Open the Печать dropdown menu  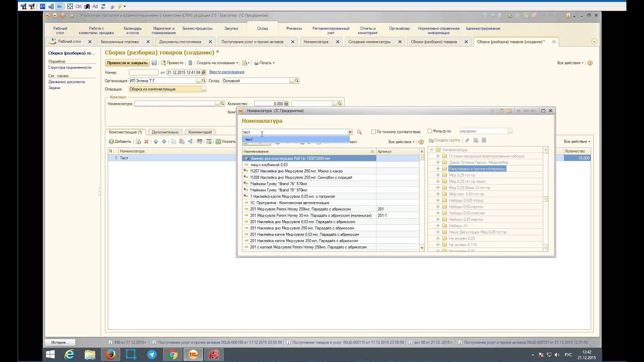(264, 63)
